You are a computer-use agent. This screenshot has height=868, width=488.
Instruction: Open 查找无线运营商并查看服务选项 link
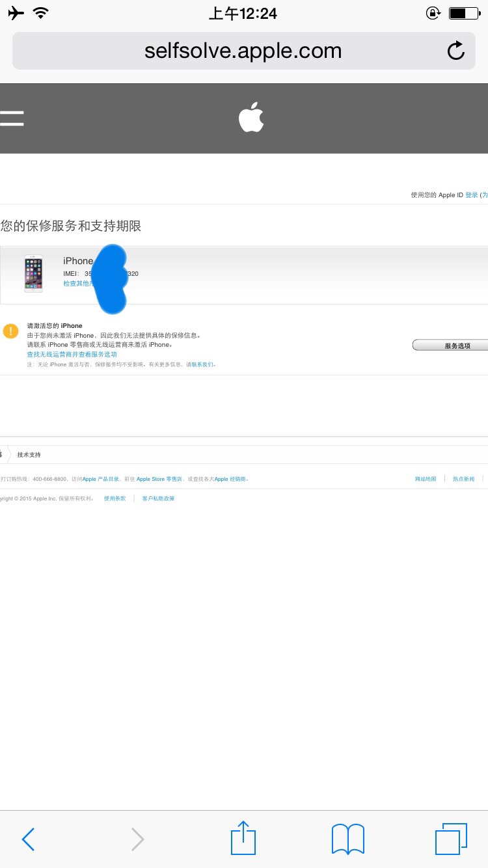[72, 355]
